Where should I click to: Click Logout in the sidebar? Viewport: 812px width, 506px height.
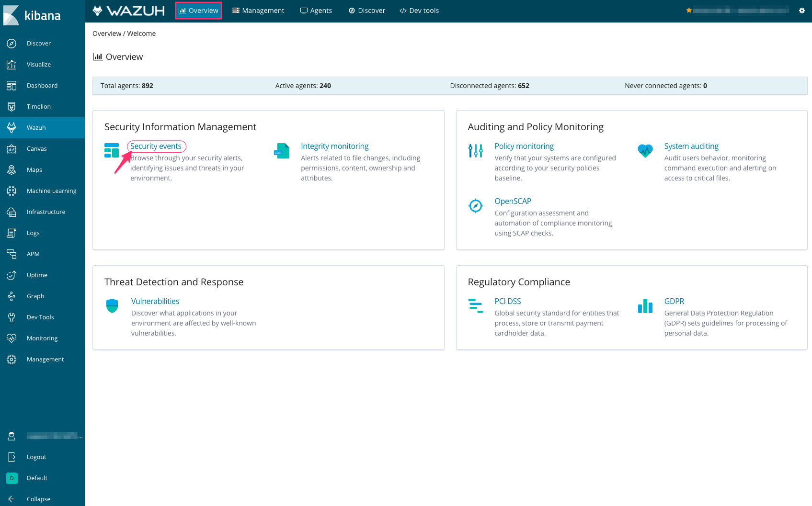coord(36,457)
